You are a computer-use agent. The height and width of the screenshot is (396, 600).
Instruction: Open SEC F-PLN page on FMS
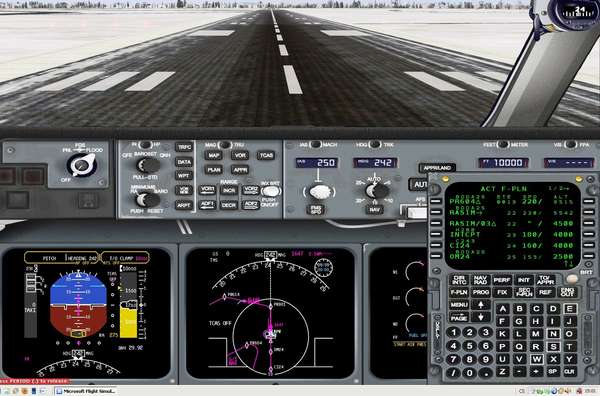523,293
